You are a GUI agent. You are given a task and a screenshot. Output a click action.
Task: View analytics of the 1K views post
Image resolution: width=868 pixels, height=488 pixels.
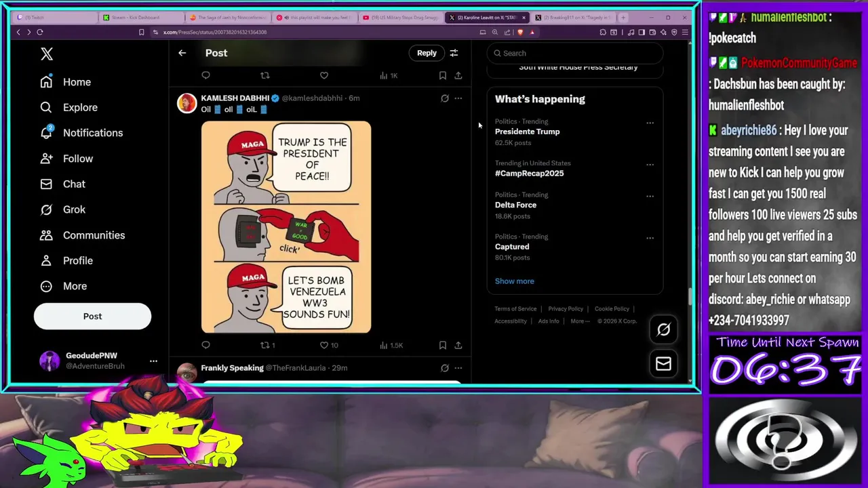(x=389, y=75)
